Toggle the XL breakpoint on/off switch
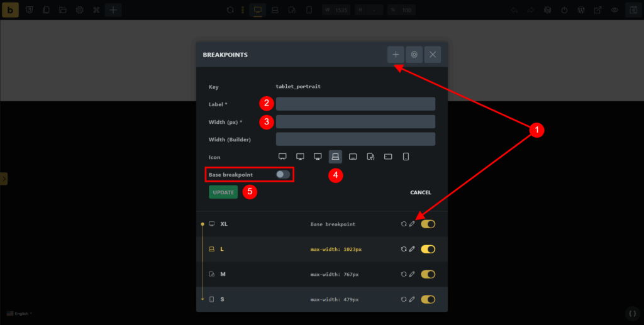The image size is (644, 325). coord(428,224)
